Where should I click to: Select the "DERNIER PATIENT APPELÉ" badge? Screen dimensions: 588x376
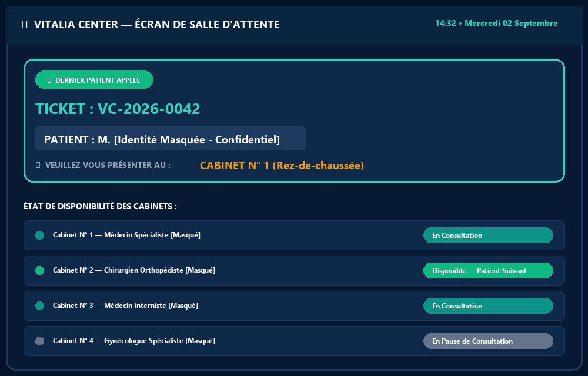click(94, 80)
